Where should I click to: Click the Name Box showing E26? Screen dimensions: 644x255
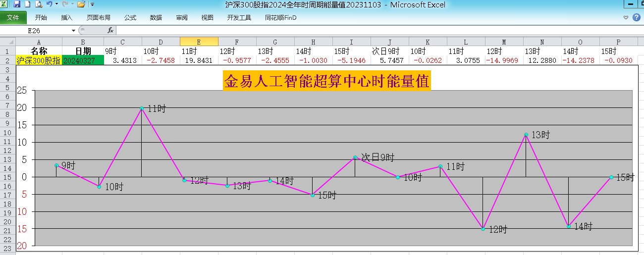tap(36, 30)
